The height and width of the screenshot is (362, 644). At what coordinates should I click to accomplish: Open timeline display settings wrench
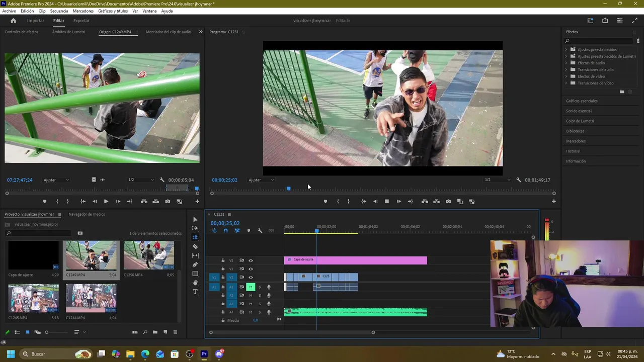click(260, 231)
